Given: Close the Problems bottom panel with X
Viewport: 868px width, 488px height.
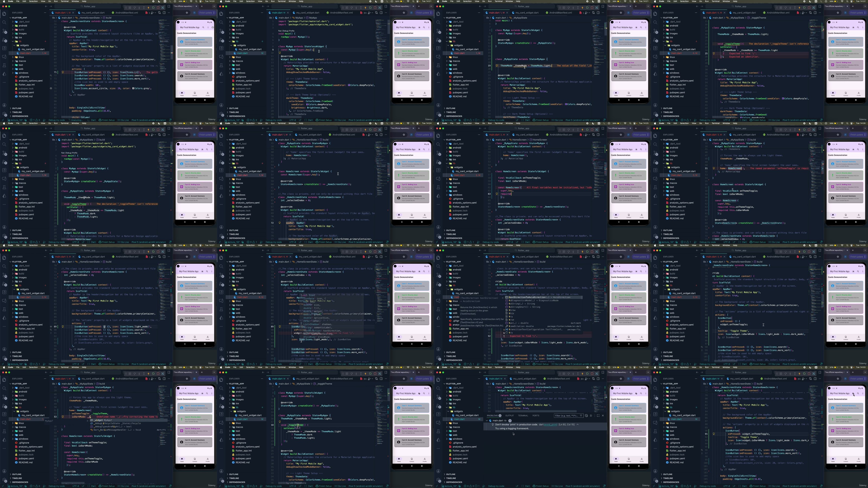Looking at the screenshot, I should pyautogui.click(x=603, y=416).
